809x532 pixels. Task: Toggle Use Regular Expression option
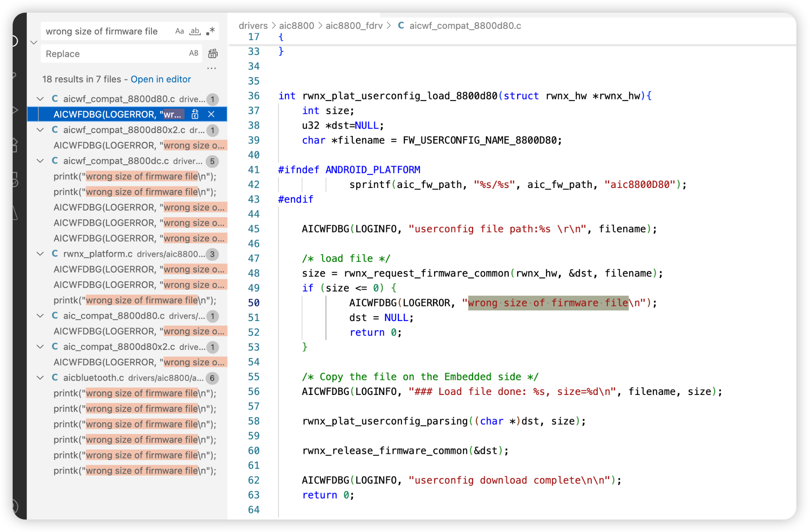[211, 31]
